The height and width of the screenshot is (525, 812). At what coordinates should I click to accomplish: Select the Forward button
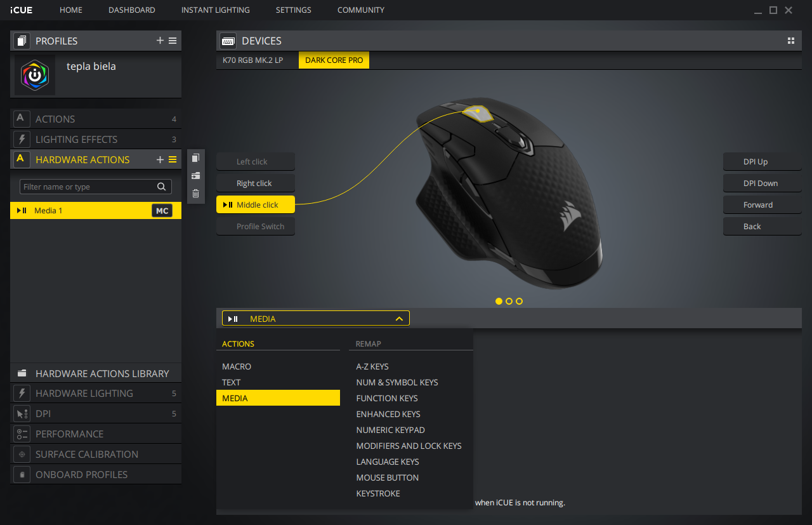point(763,204)
